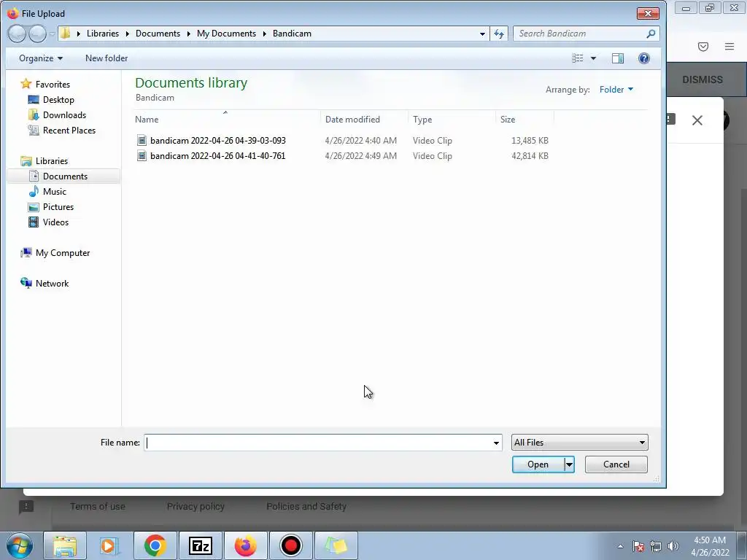Click the network tray icon
This screenshot has width=747, height=560.
click(x=656, y=546)
